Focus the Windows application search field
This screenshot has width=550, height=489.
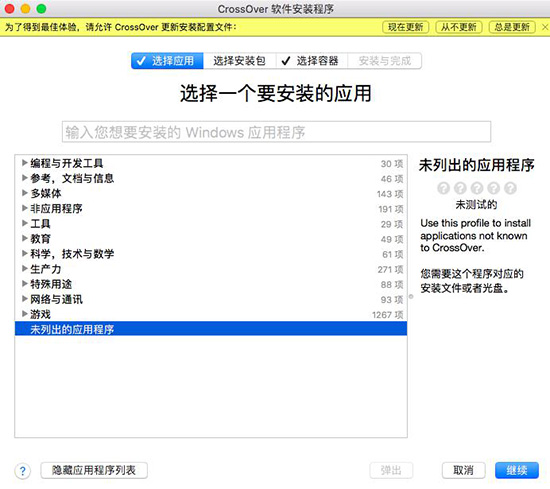(x=276, y=132)
